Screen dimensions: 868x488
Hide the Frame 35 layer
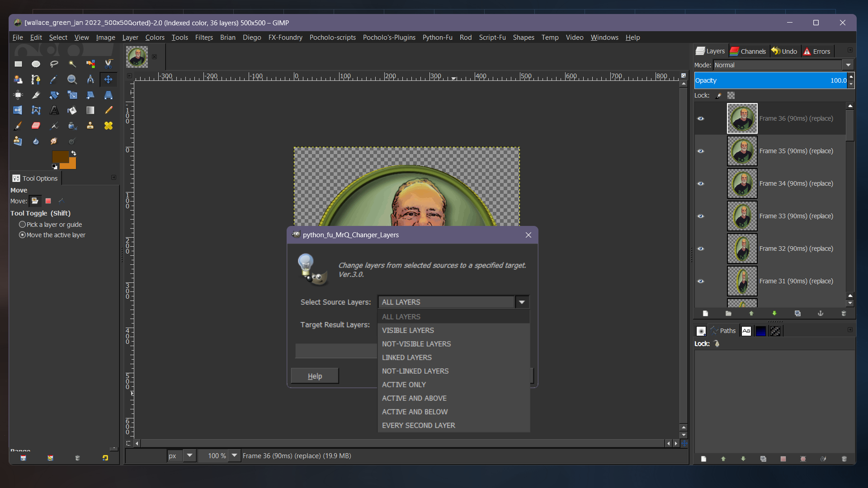(701, 151)
